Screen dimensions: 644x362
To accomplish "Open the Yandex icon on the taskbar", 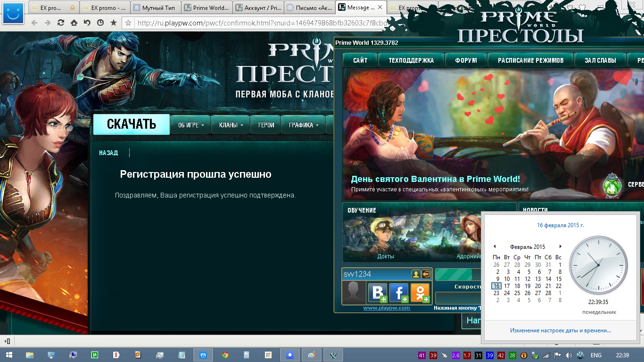I will 116,355.
